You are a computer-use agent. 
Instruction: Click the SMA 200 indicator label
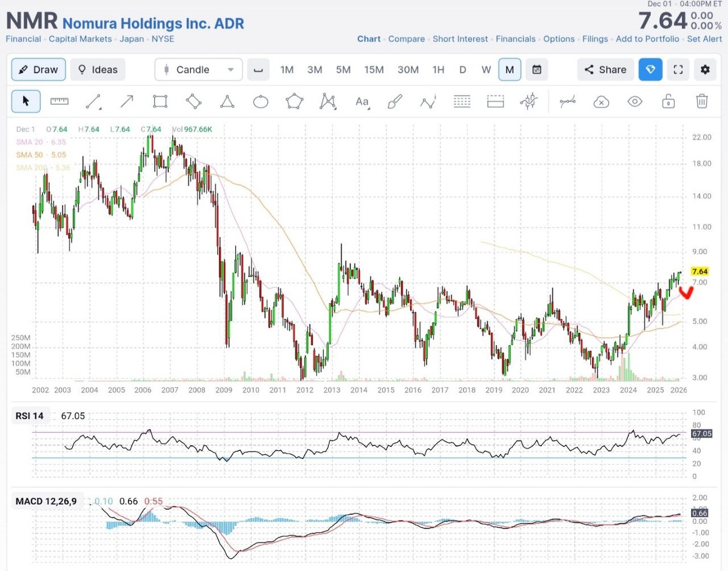tap(42, 167)
